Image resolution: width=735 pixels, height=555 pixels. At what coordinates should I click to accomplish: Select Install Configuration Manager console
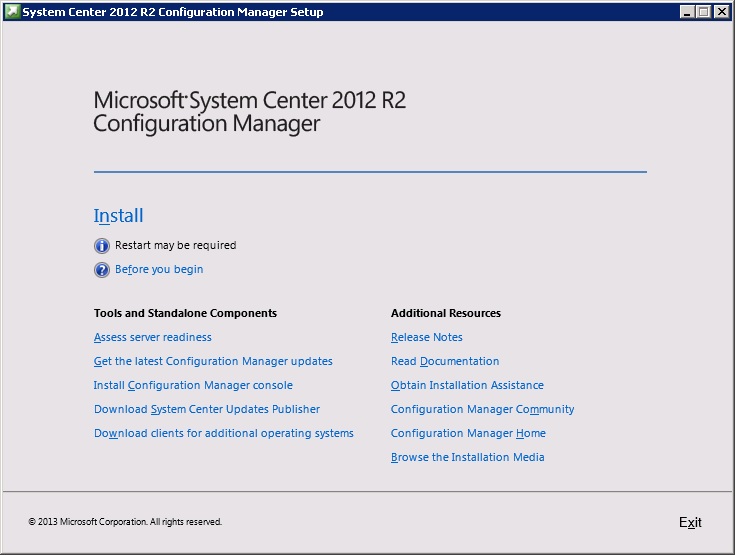tap(193, 386)
